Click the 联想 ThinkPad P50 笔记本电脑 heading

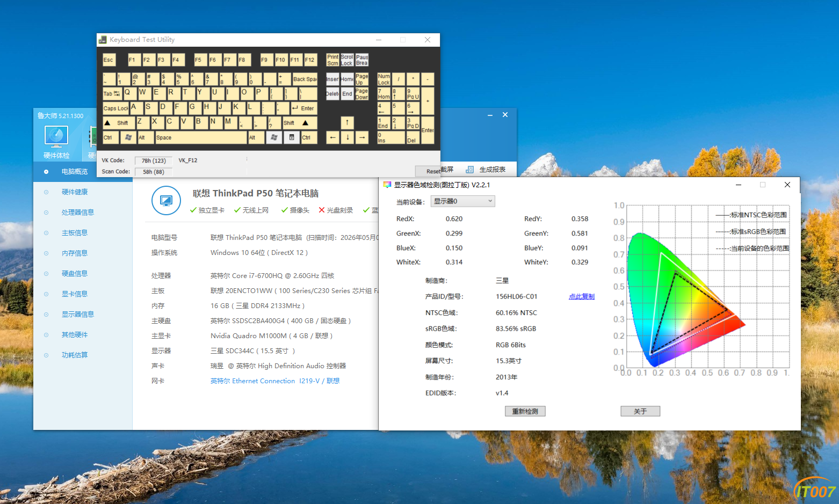tap(256, 193)
